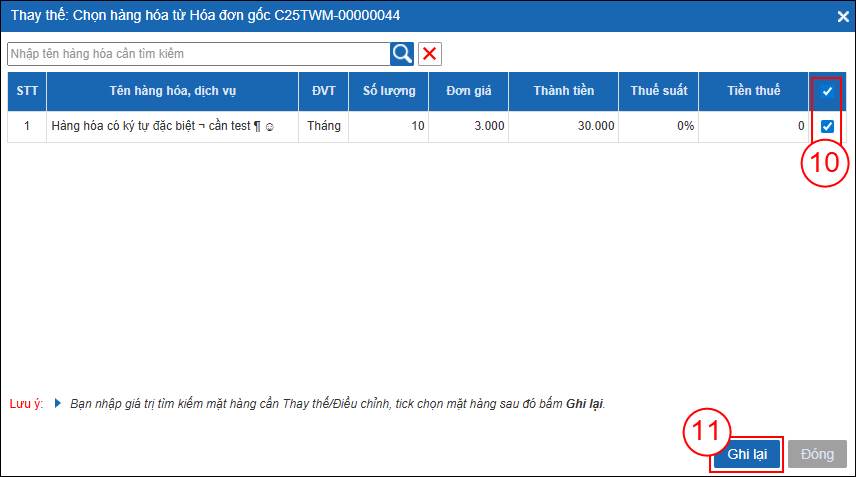Image resolution: width=856 pixels, height=477 pixels.
Task: Focus the product name search field
Action: point(198,54)
